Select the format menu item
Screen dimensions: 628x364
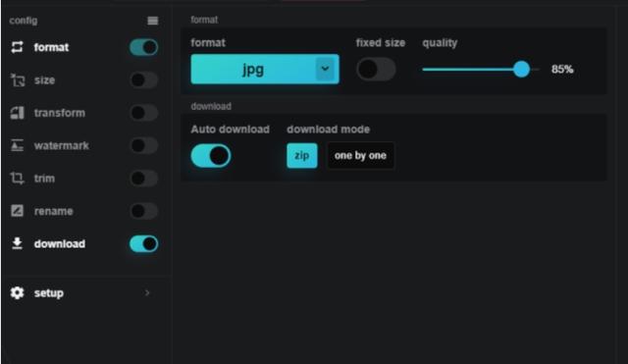click(83, 47)
